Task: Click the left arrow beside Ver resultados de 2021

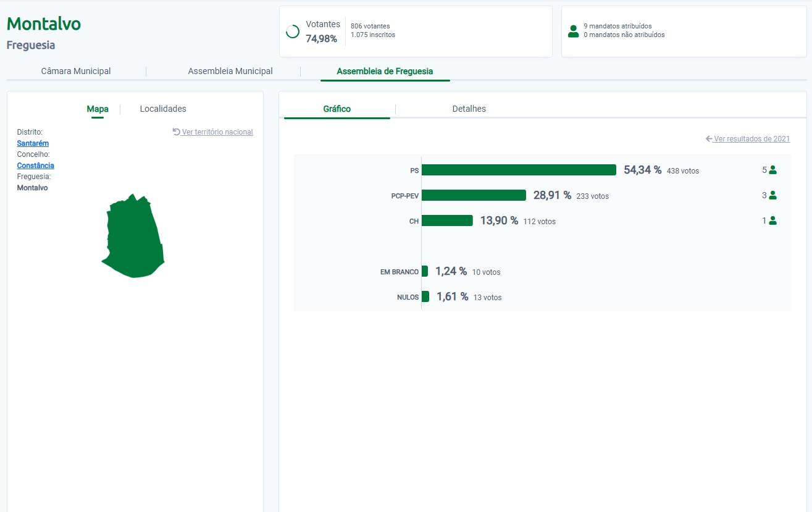Action: 709,139
